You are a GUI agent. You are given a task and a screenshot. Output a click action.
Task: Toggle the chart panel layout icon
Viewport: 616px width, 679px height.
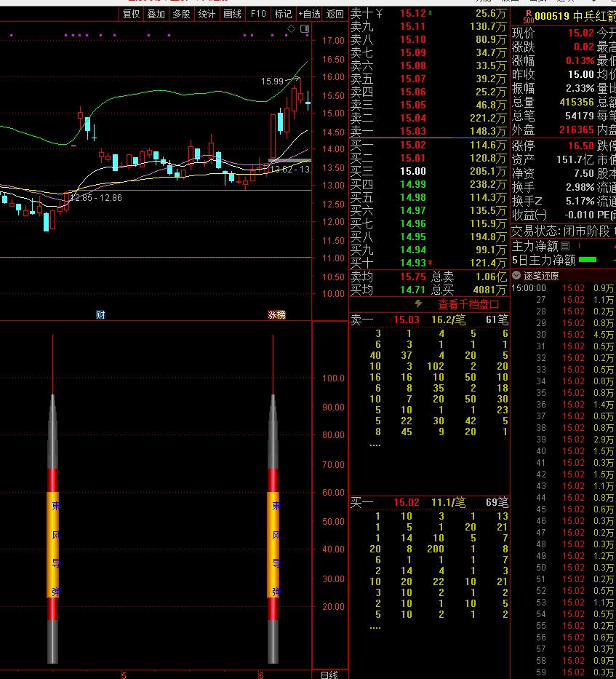click(305, 28)
